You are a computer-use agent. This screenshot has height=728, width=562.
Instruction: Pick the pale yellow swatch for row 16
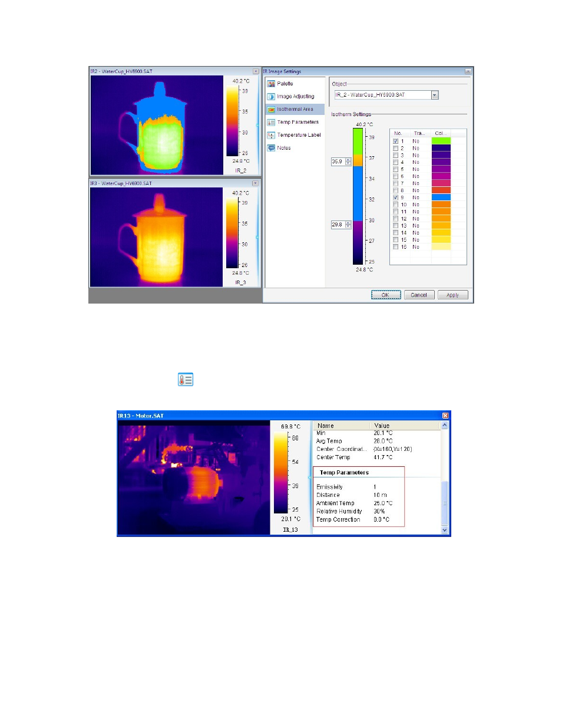point(441,247)
